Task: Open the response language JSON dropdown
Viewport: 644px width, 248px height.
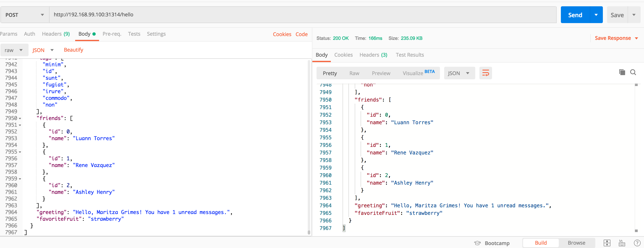Action: 459,73
